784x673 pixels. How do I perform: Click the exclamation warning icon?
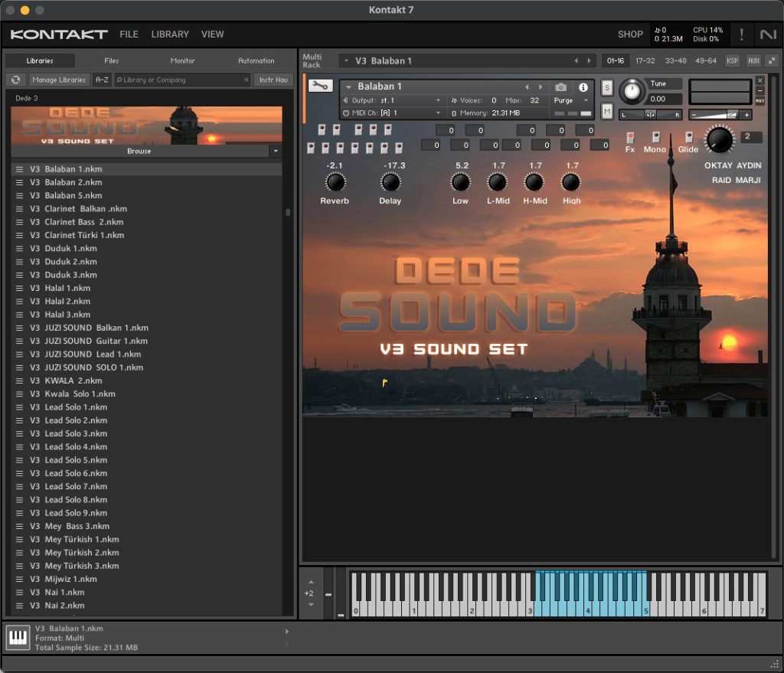[x=741, y=34]
